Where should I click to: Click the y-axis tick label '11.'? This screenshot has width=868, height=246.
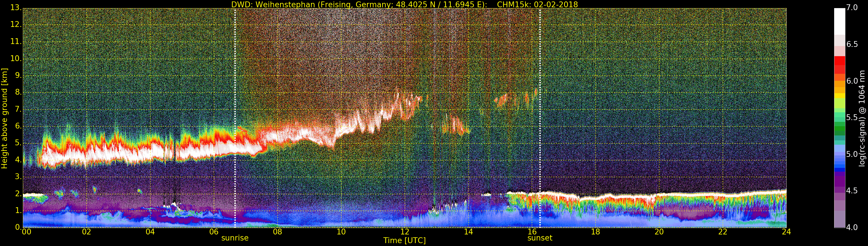16,42
